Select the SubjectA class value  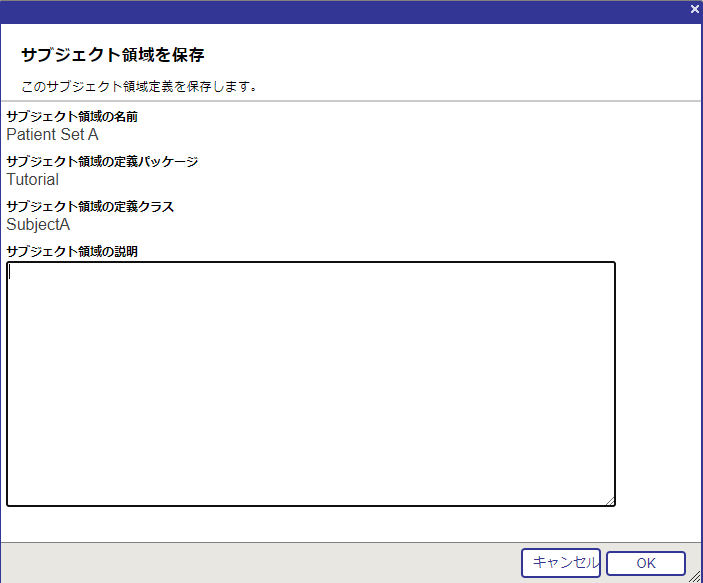38,225
